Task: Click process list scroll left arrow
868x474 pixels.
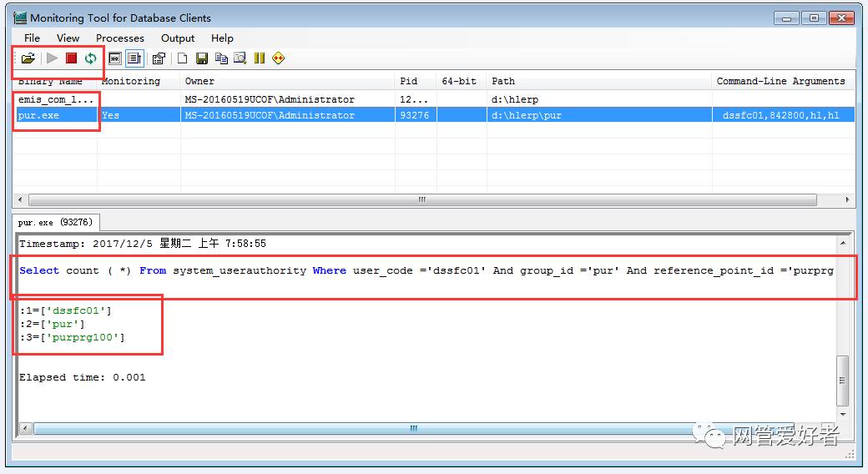Action: 21,199
